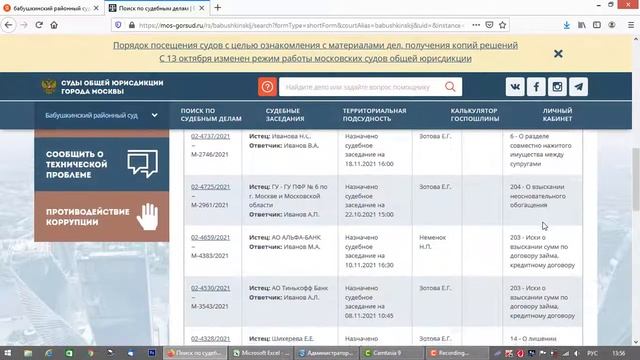This screenshot has width=640, height=360.
Task: Select hearing date cell '10.11.2021 16:30'
Action: [369, 265]
